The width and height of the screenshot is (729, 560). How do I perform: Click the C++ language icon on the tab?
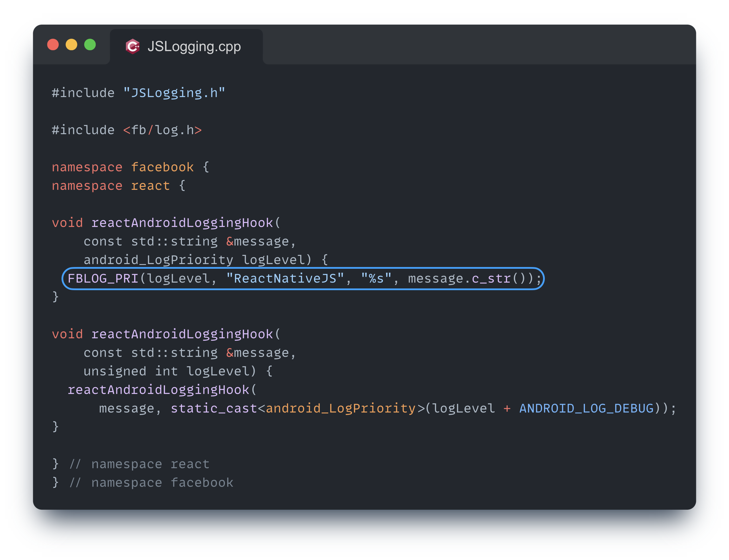click(x=133, y=46)
